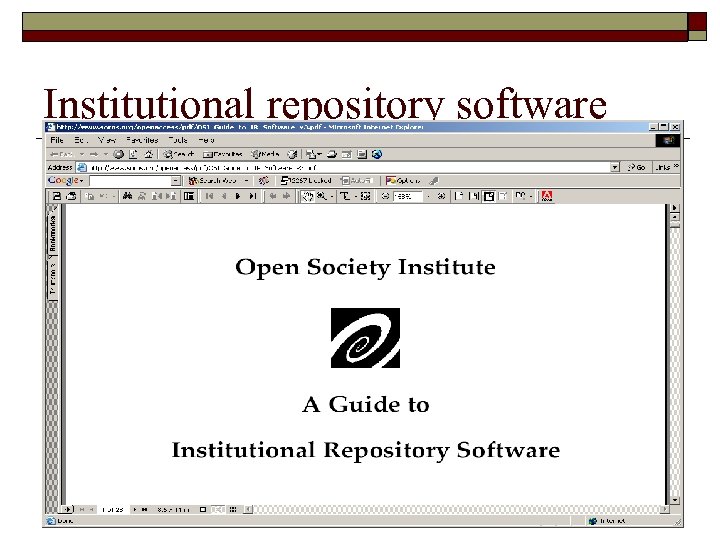Open the Favorites menu
Image resolution: width=720 pixels, height=540 pixels.
[x=142, y=140]
